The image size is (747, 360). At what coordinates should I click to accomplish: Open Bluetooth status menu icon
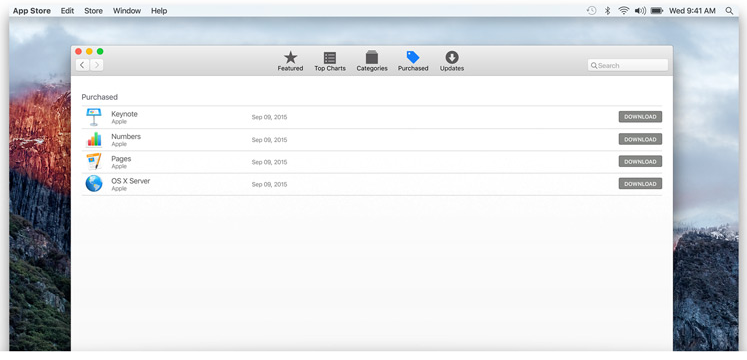tap(607, 10)
